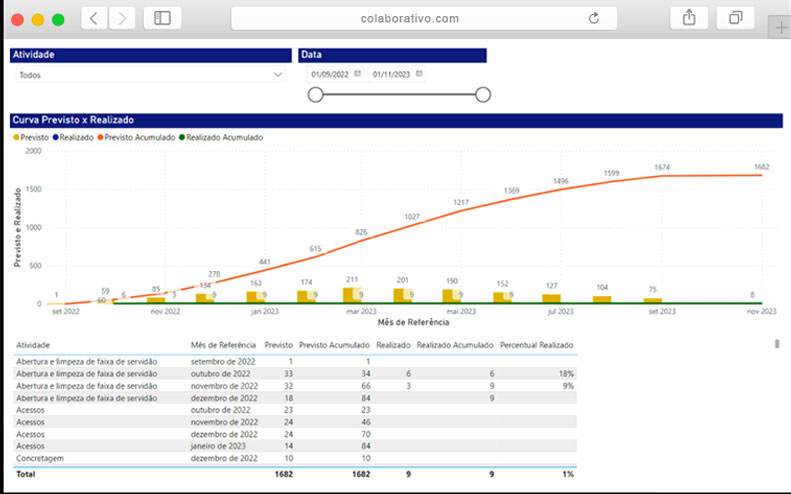This screenshot has width=791, height=494.
Task: Sort table by Mês de Referência column
Action: click(x=223, y=345)
